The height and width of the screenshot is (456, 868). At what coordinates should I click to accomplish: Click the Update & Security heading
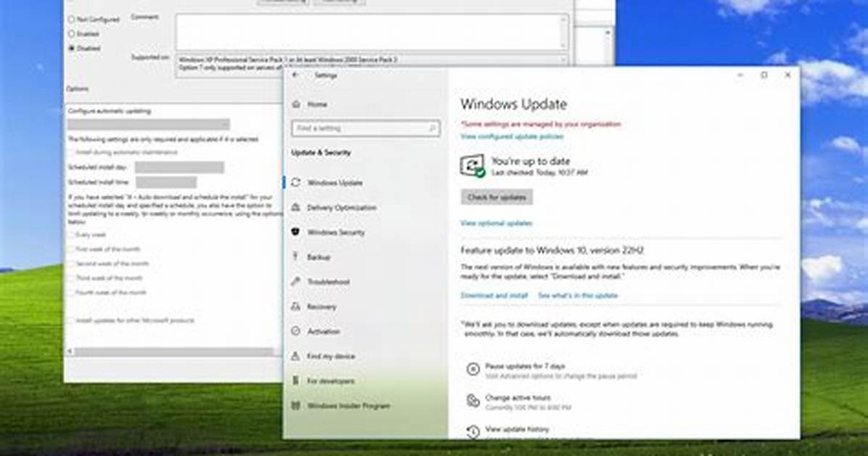[x=321, y=152]
